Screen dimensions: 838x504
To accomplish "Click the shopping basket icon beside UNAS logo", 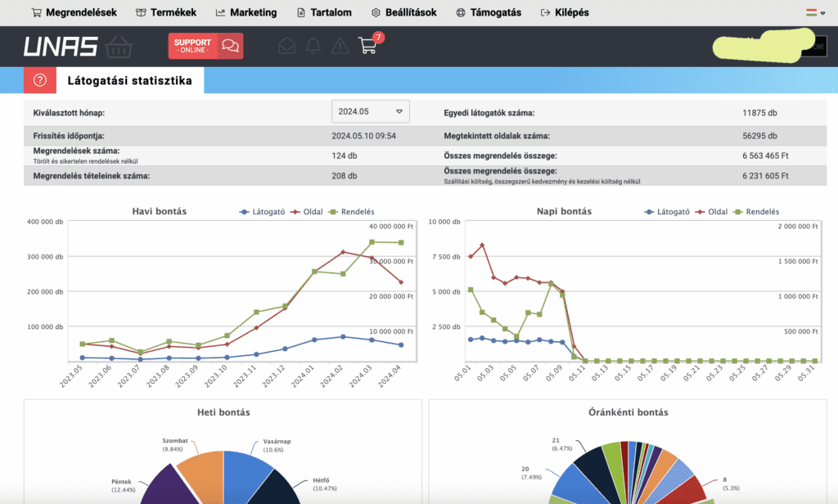I will (119, 47).
